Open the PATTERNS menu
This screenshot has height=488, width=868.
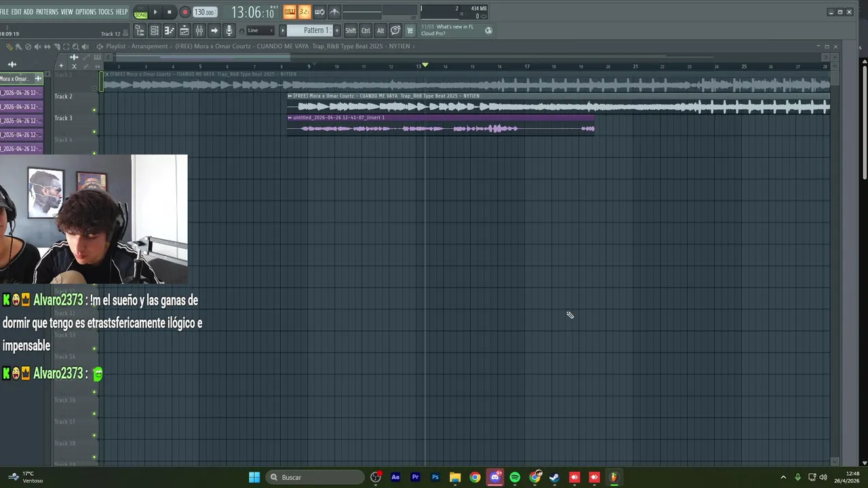pos(47,12)
